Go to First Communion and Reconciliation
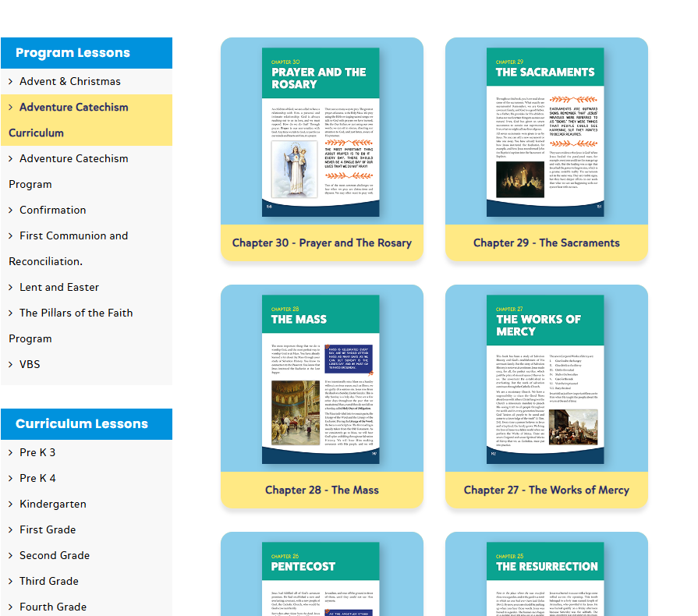Screen dimensions: 698x616 pos(73,235)
